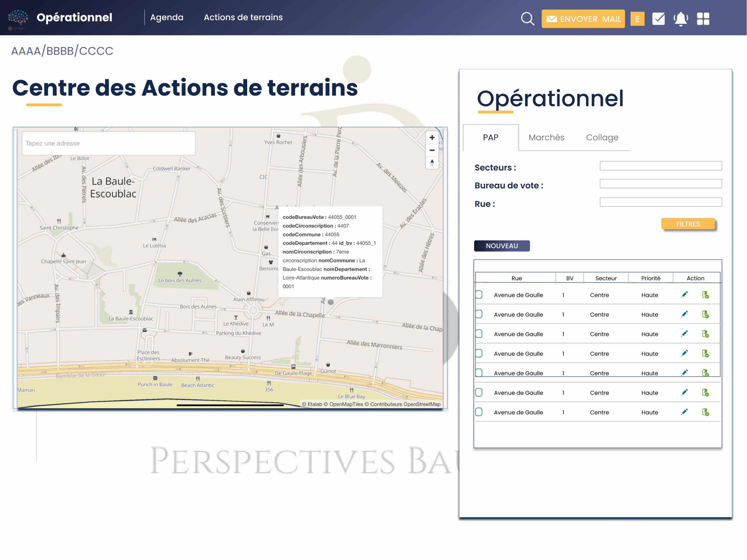Click the AAAA/BBBB/CCCC breadcrumb
The height and width of the screenshot is (560, 747).
click(x=62, y=51)
